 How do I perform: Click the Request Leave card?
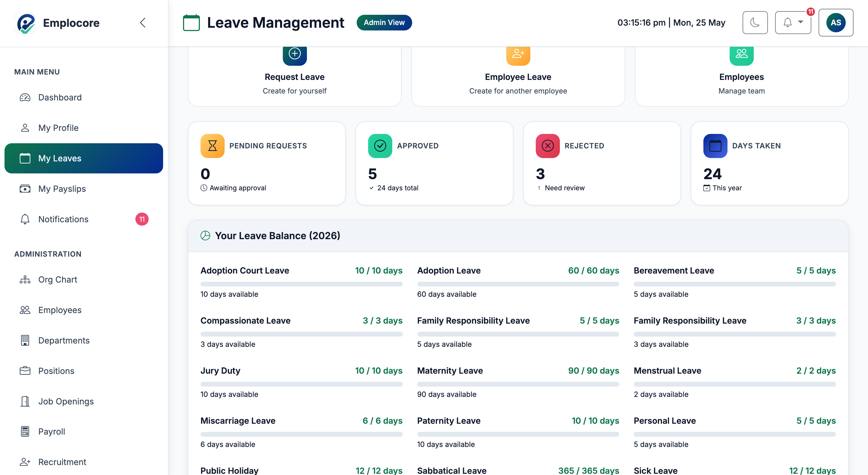295,76
